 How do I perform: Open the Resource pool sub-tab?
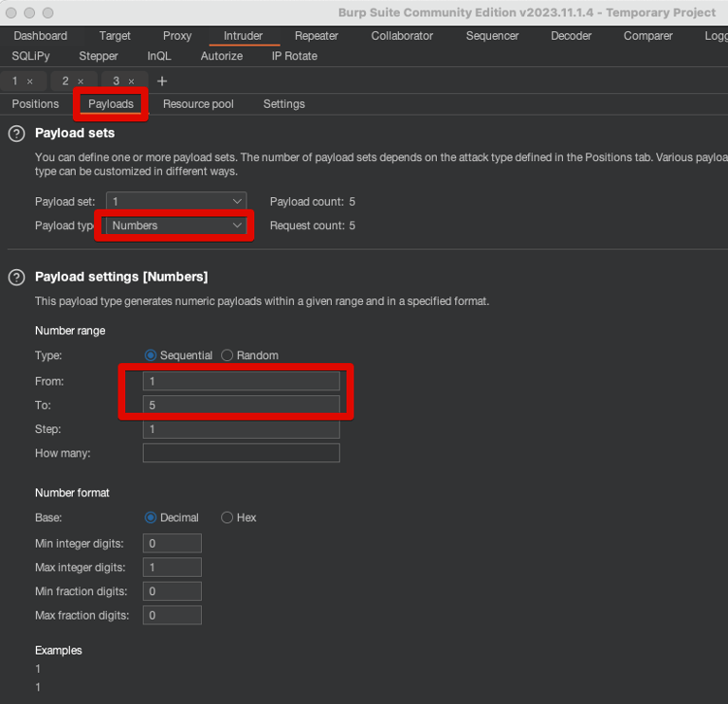click(198, 104)
